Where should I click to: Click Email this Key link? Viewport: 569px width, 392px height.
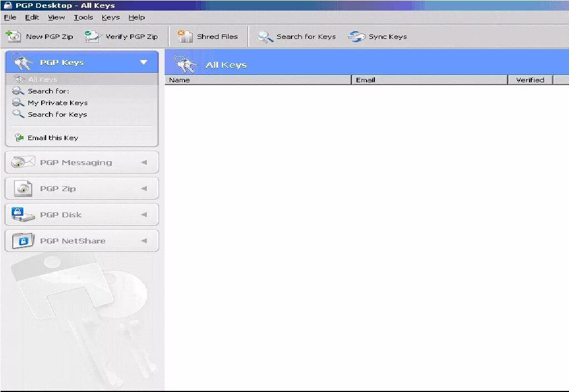pyautogui.click(x=53, y=138)
